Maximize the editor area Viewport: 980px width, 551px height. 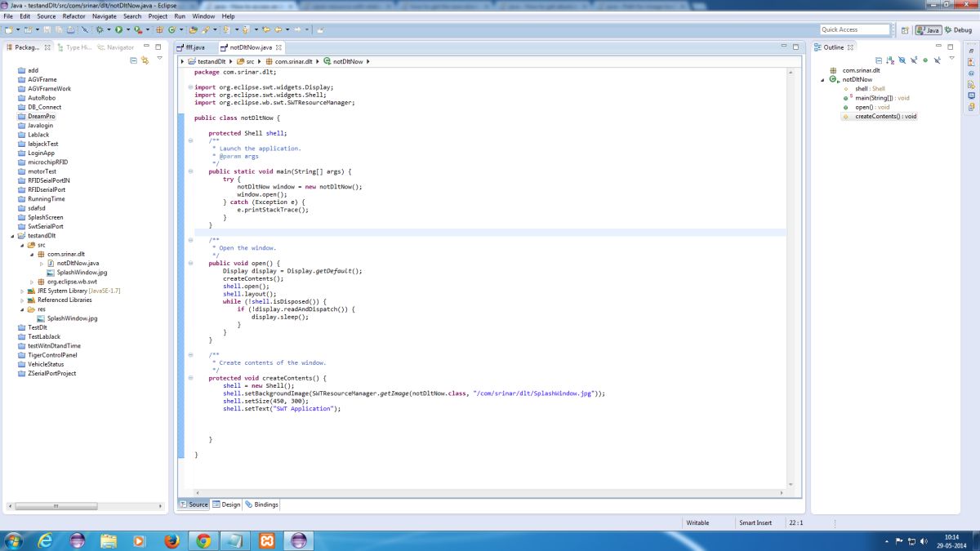click(795, 47)
